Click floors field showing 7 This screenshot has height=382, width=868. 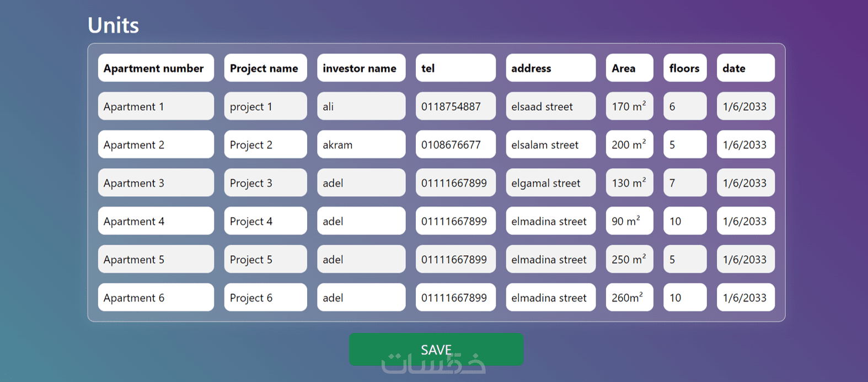click(684, 183)
